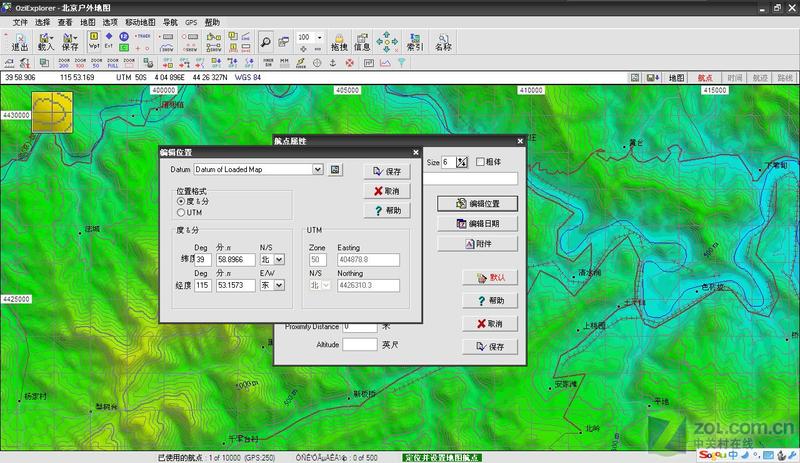The width and height of the screenshot is (800, 463).
Task: Click the 保存 toolbar icon in the main toolbar
Action: click(x=69, y=42)
